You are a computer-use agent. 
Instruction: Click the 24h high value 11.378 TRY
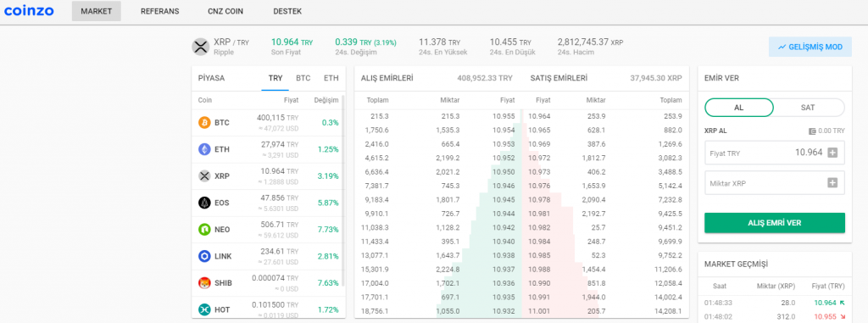click(440, 42)
